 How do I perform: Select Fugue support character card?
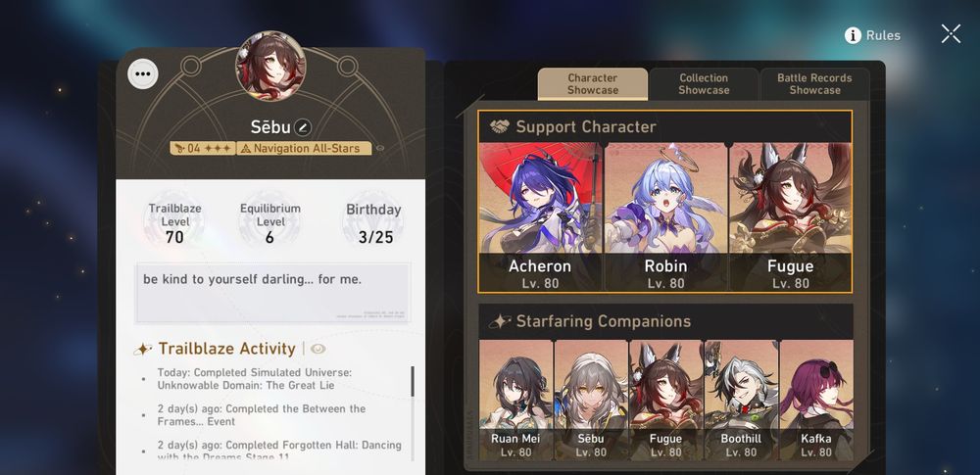coord(790,216)
